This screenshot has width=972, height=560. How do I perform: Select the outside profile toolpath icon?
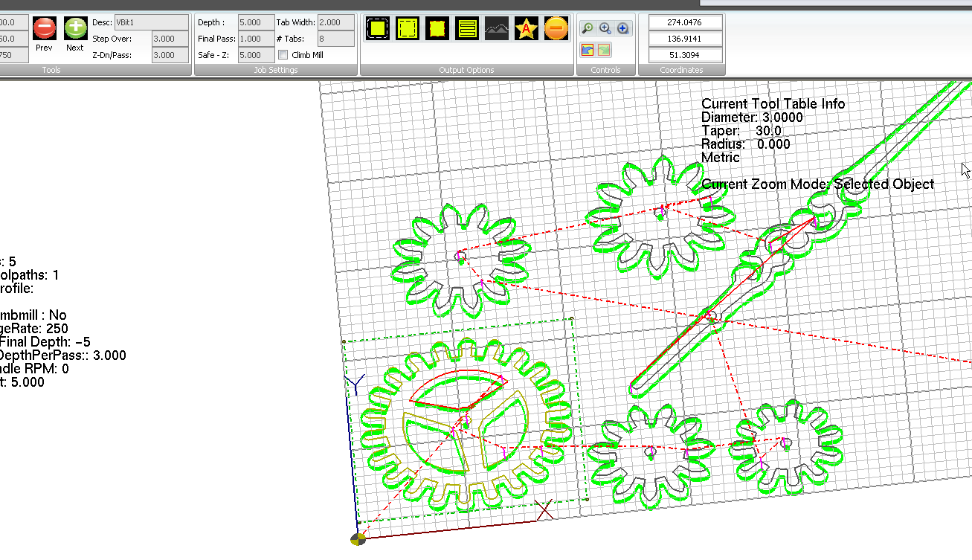pyautogui.click(x=378, y=29)
